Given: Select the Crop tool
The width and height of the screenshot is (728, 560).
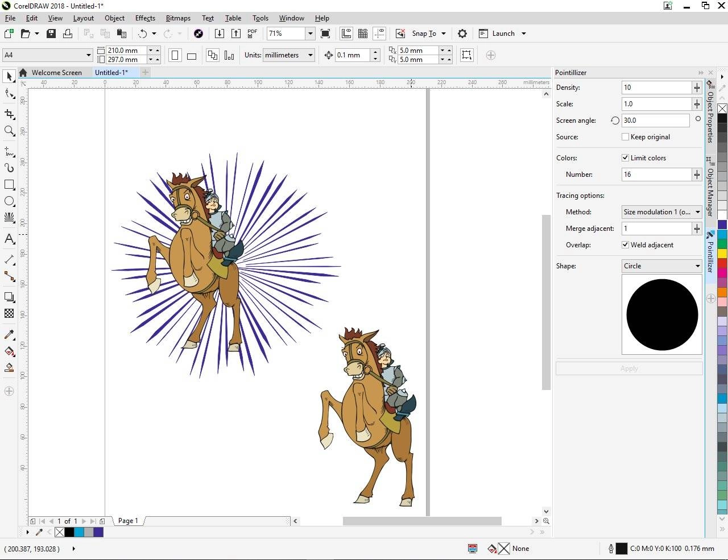Looking at the screenshot, I should [9, 114].
